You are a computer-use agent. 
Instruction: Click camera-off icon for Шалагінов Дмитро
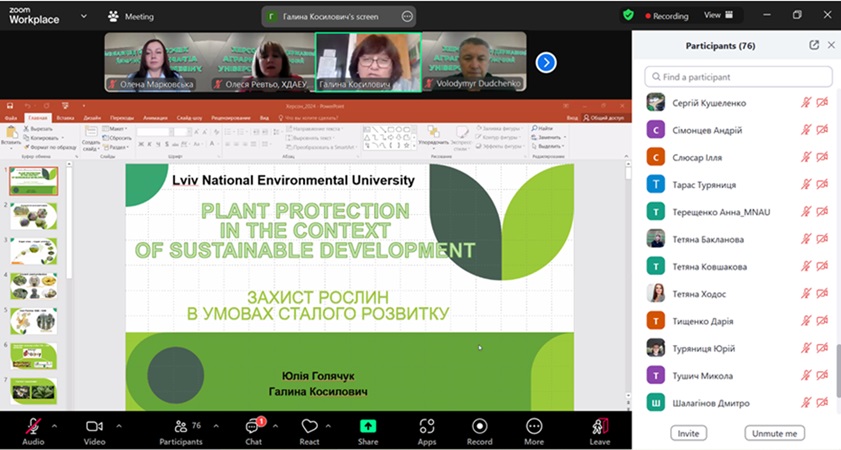tap(822, 403)
